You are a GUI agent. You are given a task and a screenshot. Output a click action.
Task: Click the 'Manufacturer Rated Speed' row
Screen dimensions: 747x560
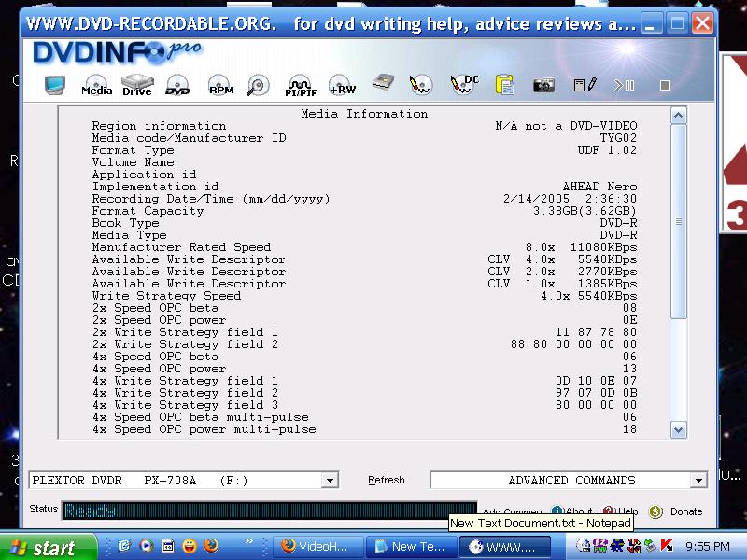click(x=364, y=247)
